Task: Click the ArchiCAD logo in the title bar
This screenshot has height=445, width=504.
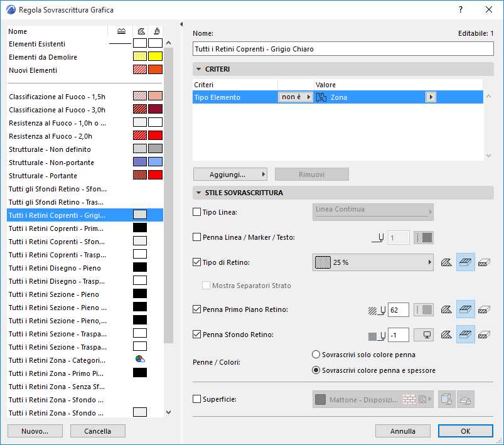Action: [x=11, y=9]
